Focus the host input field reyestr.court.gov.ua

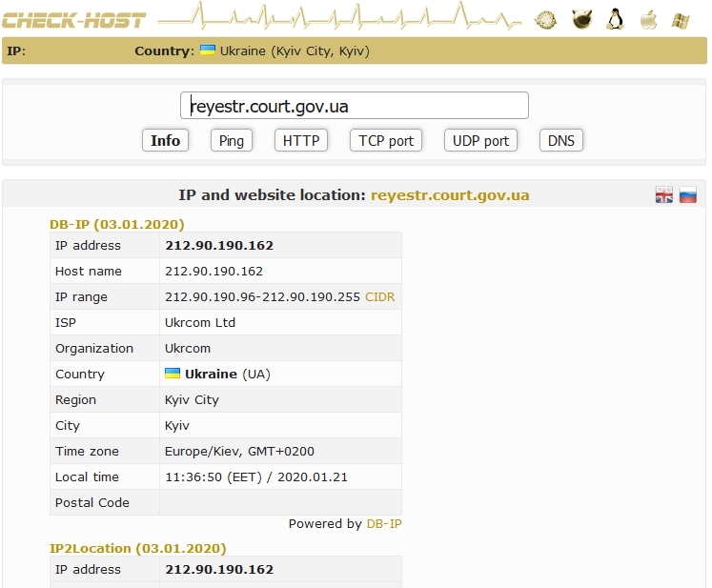click(355, 106)
